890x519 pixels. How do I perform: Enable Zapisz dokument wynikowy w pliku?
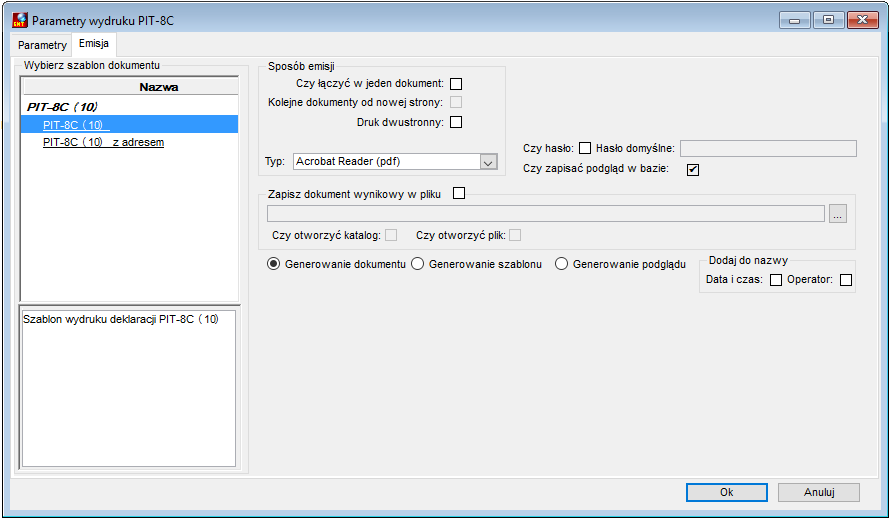pyautogui.click(x=459, y=193)
